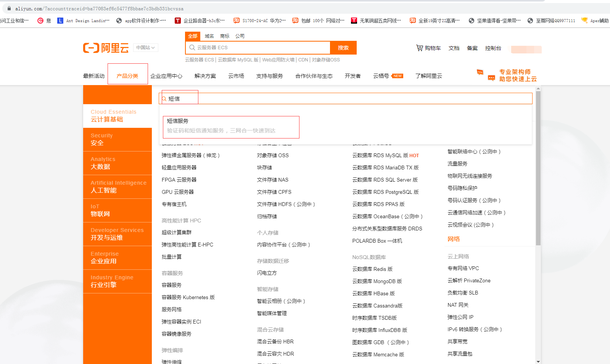Select the 全部 search tab
This screenshot has height=364, width=610.
point(193,36)
